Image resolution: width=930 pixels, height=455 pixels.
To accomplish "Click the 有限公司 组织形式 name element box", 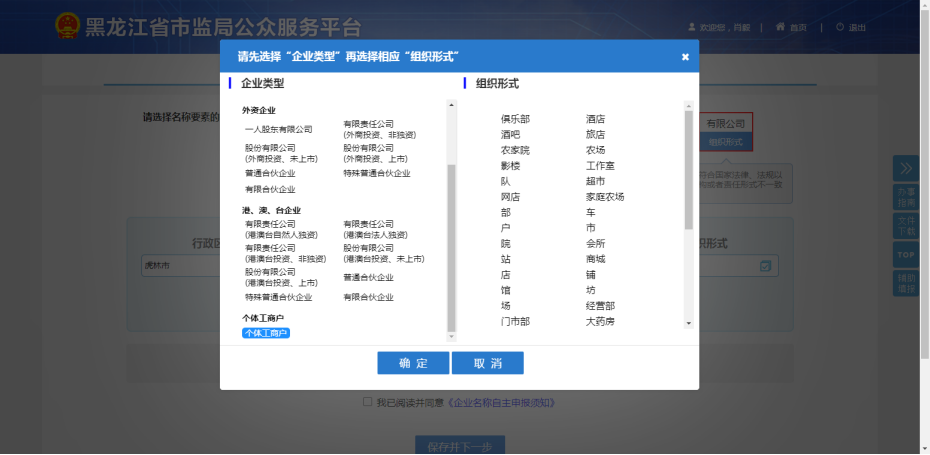I will tap(725, 124).
